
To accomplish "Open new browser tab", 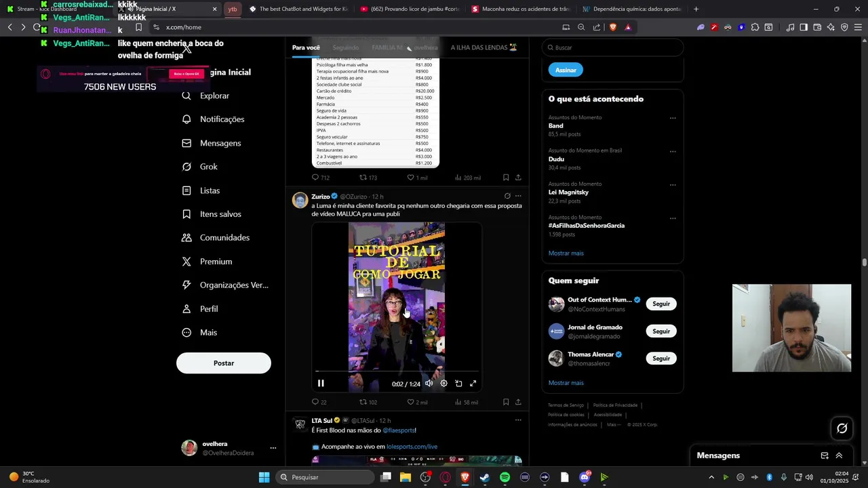I will (x=696, y=9).
